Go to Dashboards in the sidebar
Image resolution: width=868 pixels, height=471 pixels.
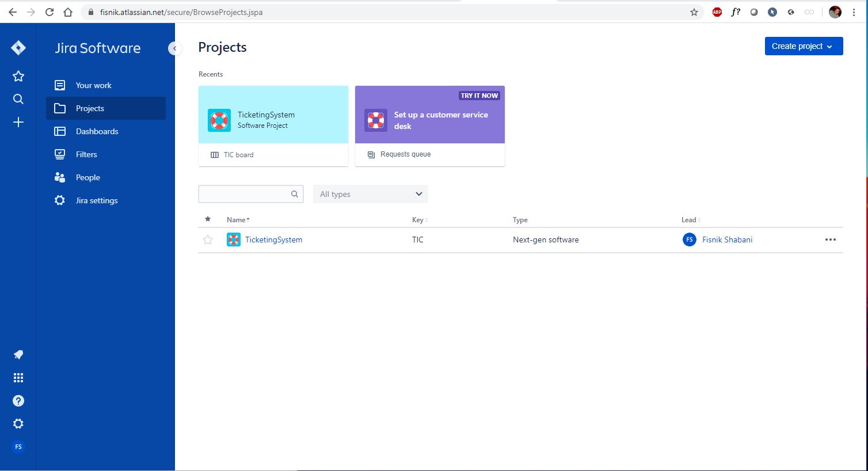[x=97, y=131]
